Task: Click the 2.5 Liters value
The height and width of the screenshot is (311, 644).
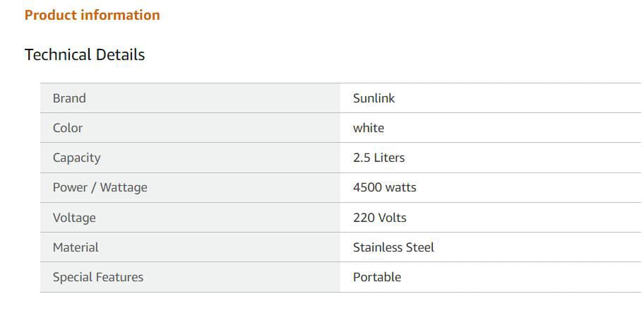Action: [x=378, y=158]
